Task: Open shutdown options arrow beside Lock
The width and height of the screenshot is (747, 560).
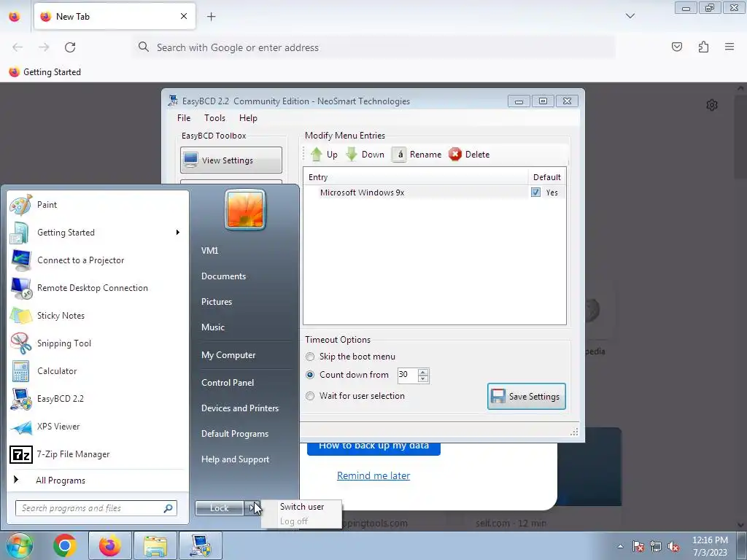Action: coord(252,508)
